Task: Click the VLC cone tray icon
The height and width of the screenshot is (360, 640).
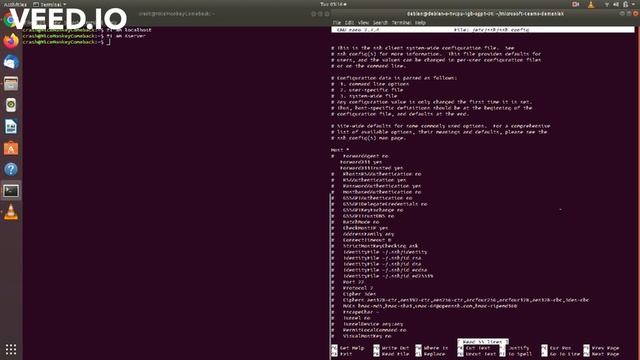Action: pyautogui.click(x=591, y=4)
